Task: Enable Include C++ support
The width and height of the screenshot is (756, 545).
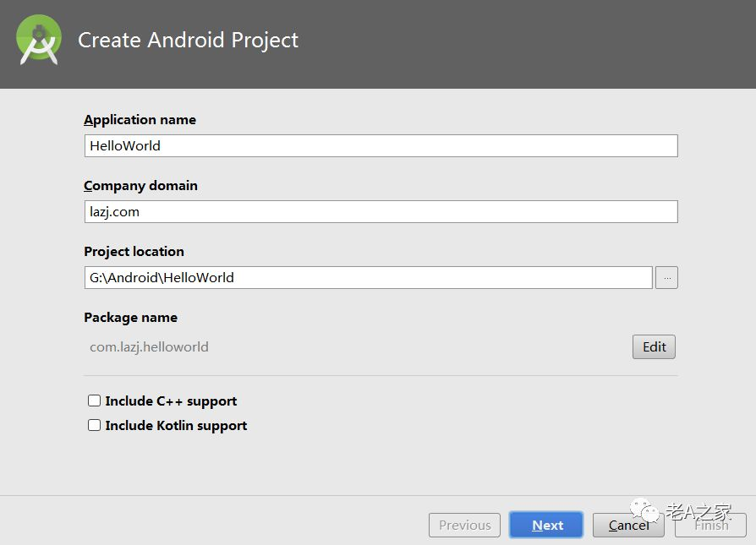Action: point(94,400)
